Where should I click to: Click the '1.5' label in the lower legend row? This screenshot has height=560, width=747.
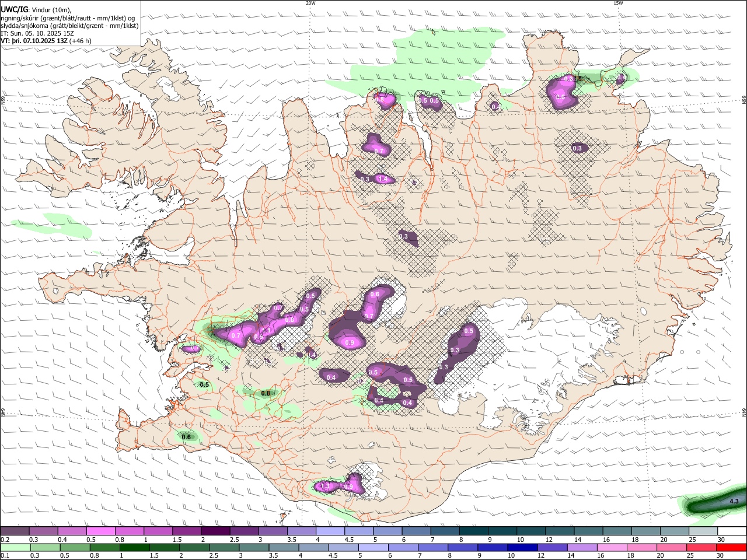point(154,556)
